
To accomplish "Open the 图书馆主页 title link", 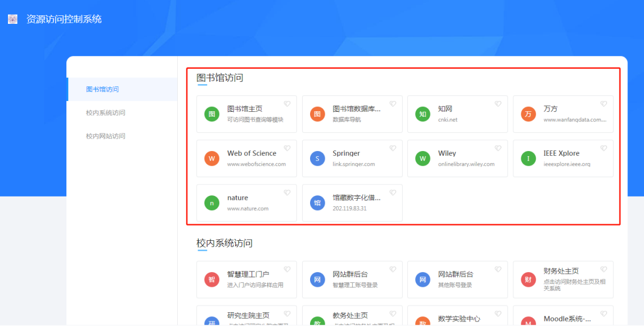I will (x=245, y=109).
